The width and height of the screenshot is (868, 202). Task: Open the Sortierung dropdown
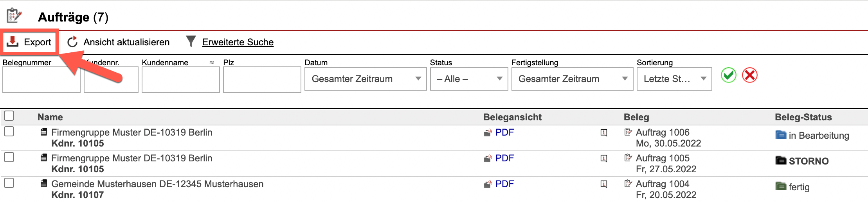(x=674, y=79)
